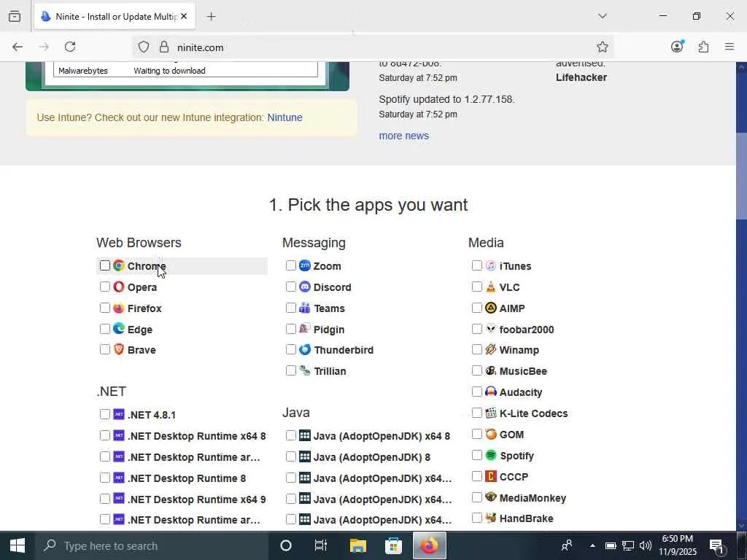Viewport: 747px width, 560px height.
Task: Click the Discord icon
Action: pos(305,287)
